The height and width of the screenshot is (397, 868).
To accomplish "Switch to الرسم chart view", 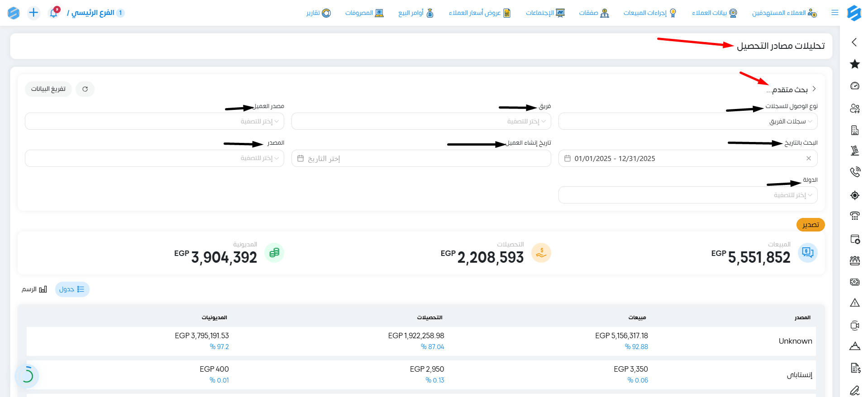I will (x=34, y=289).
